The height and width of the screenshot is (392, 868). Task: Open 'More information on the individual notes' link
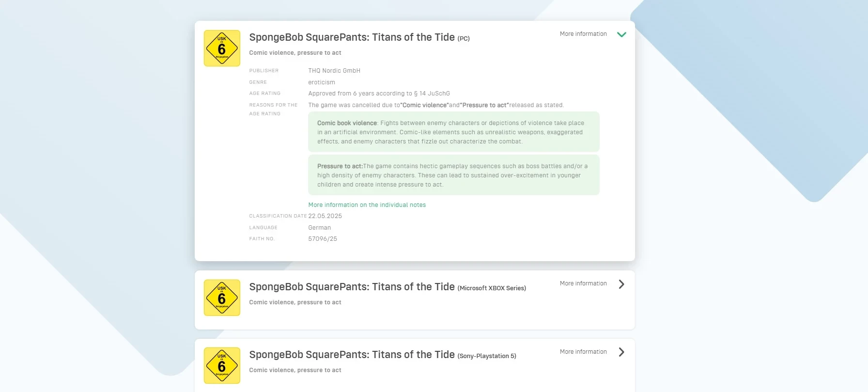click(x=367, y=205)
